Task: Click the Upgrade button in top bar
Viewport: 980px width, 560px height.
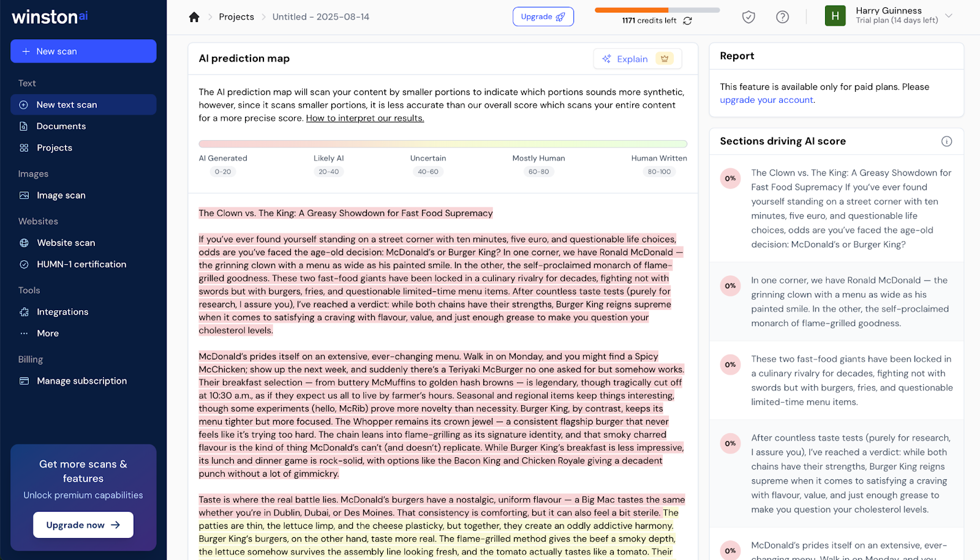Action: pos(543,17)
